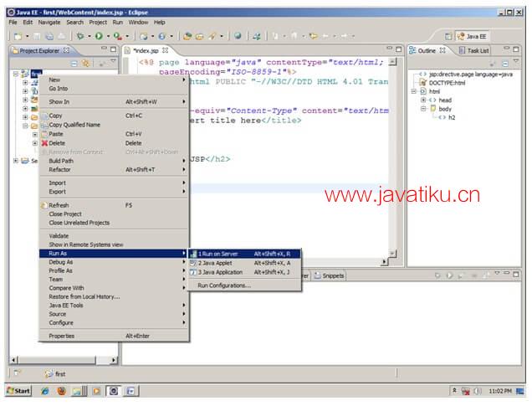Click the Windows Start button
Viewport: 532px width, 406px height.
[x=18, y=391]
